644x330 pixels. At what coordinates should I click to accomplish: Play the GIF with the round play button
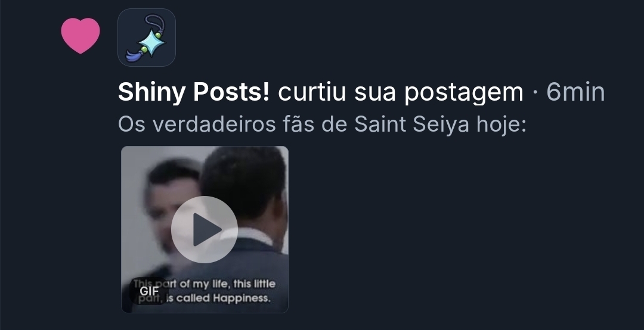[x=204, y=229]
